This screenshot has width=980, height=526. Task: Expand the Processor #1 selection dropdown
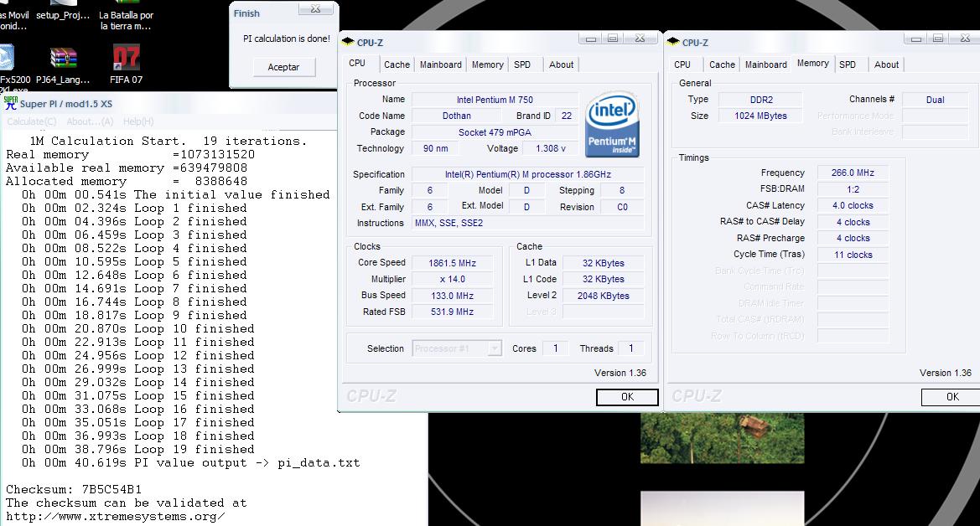click(495, 348)
